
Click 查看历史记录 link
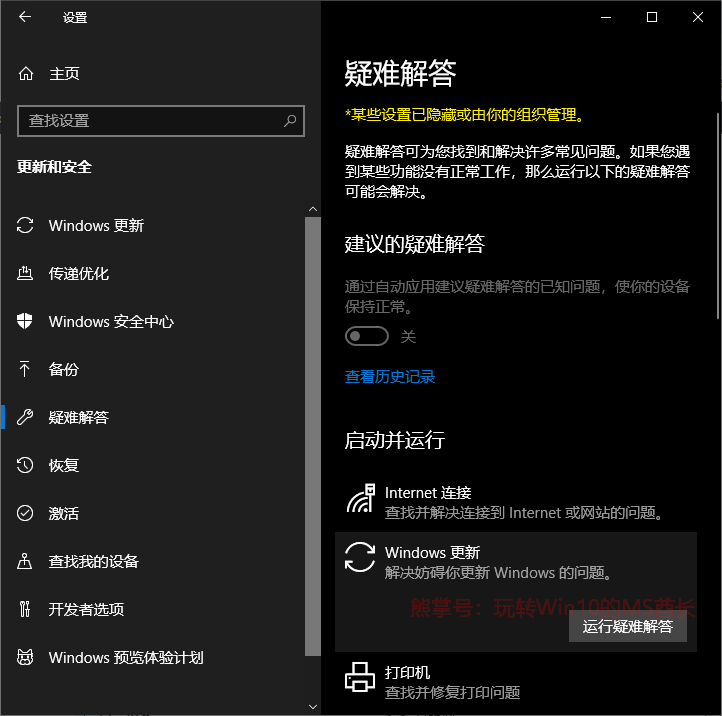390,377
